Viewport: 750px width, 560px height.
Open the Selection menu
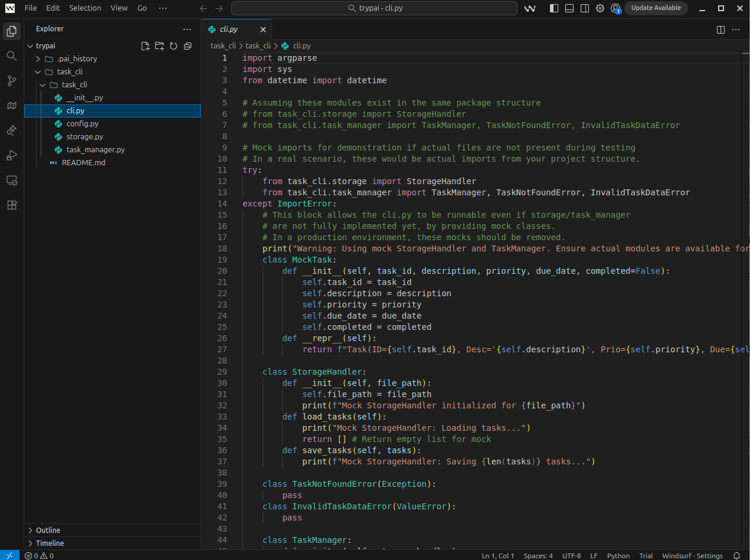pyautogui.click(x=85, y=8)
